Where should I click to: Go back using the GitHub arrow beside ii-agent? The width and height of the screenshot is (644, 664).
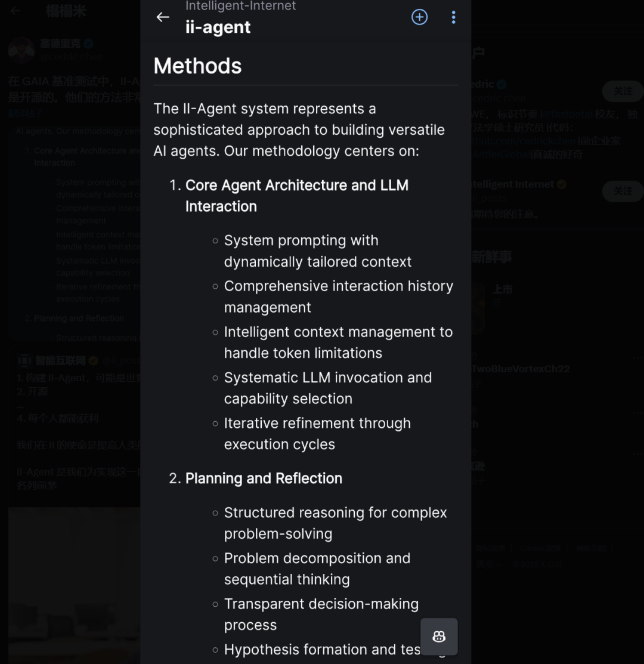click(x=163, y=17)
